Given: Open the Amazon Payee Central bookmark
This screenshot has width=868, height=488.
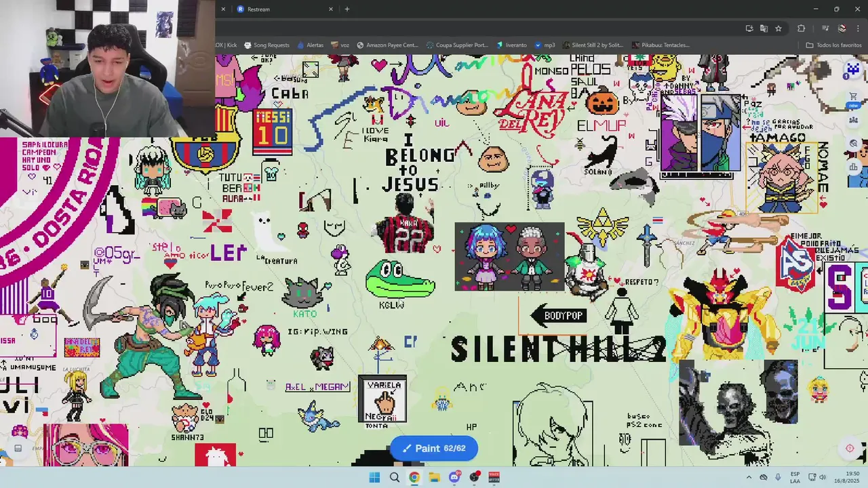Looking at the screenshot, I should pyautogui.click(x=388, y=45).
